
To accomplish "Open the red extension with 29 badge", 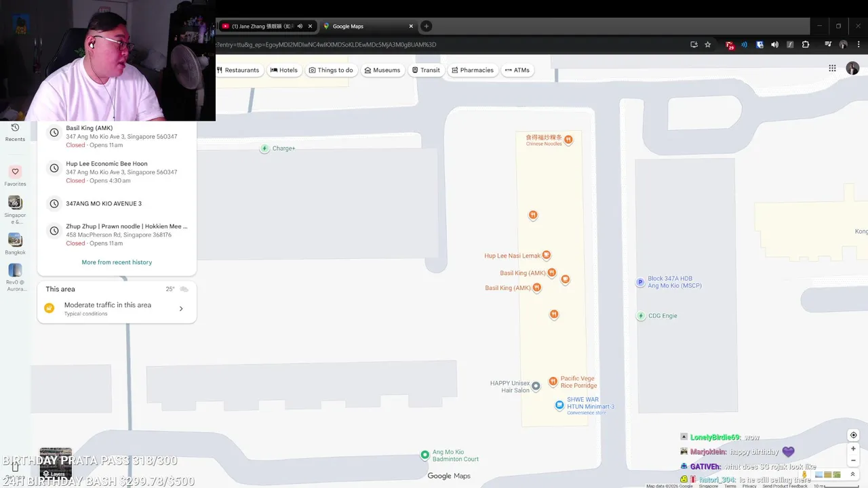I will tap(730, 45).
